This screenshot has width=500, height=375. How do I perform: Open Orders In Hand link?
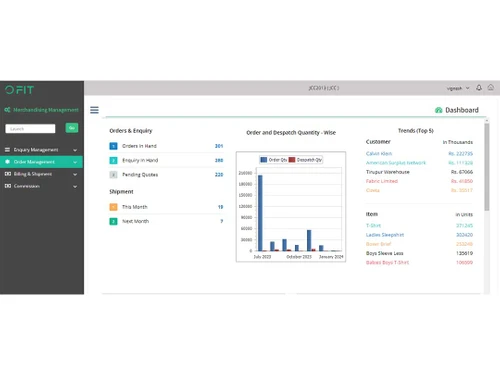point(139,146)
